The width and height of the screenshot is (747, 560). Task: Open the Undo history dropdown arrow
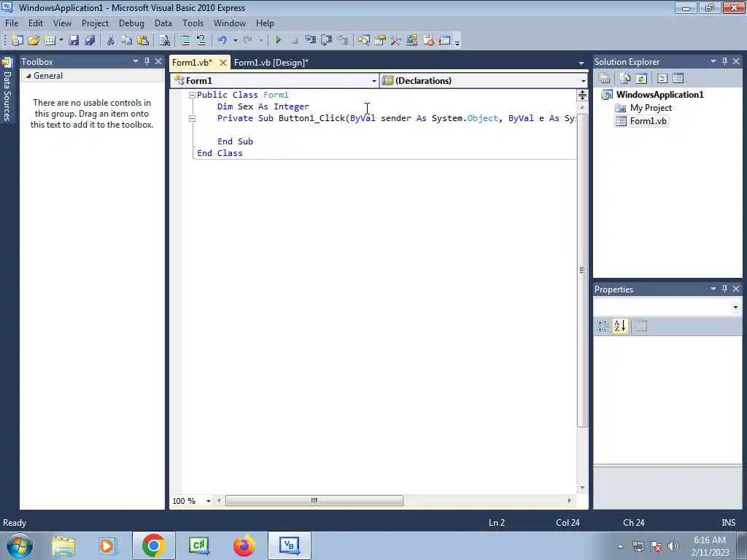[236, 41]
